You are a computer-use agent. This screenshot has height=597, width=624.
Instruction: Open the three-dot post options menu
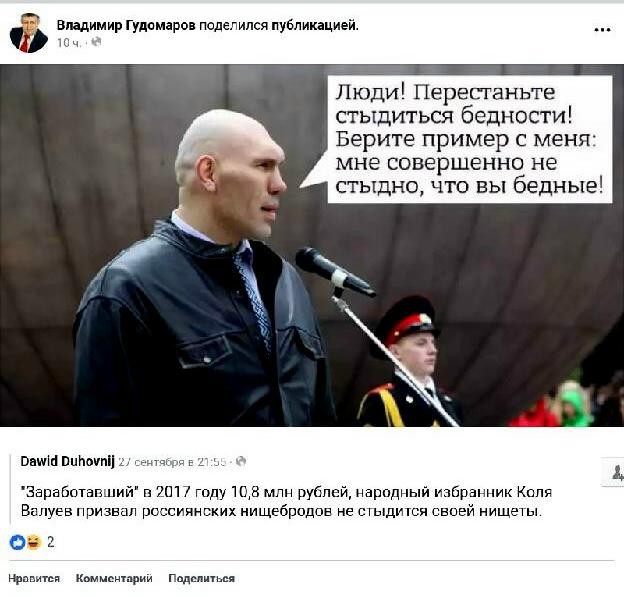click(602, 30)
